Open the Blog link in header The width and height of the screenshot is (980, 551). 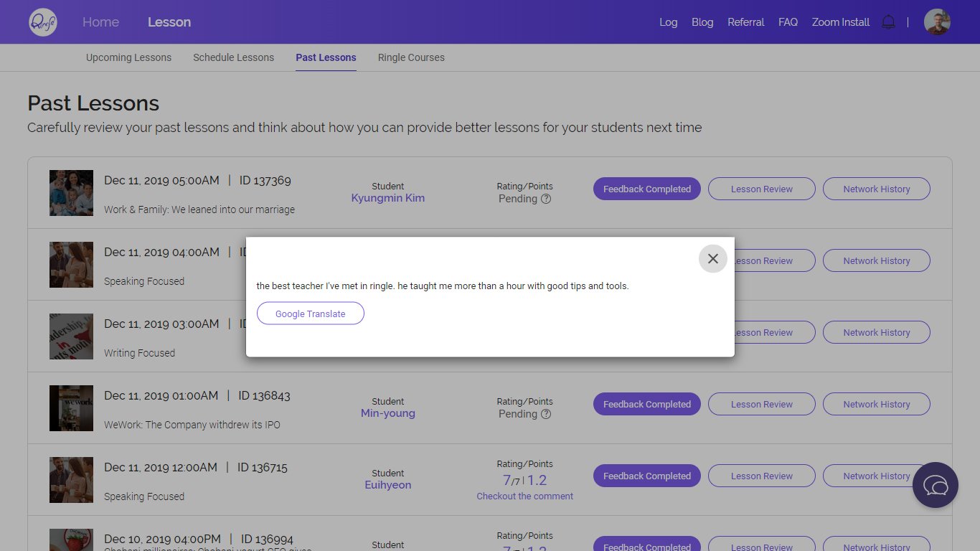[x=702, y=22]
